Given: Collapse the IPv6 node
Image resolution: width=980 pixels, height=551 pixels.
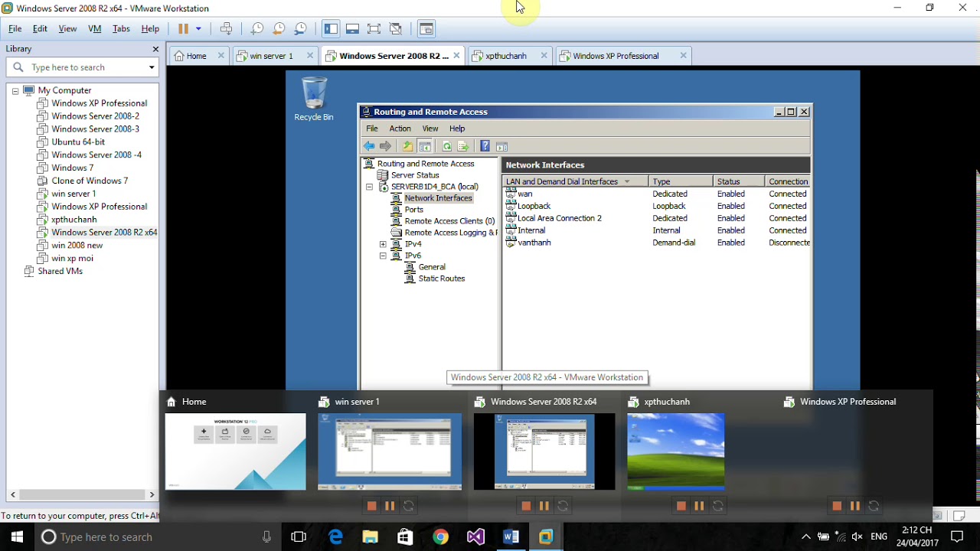Looking at the screenshot, I should click(383, 256).
